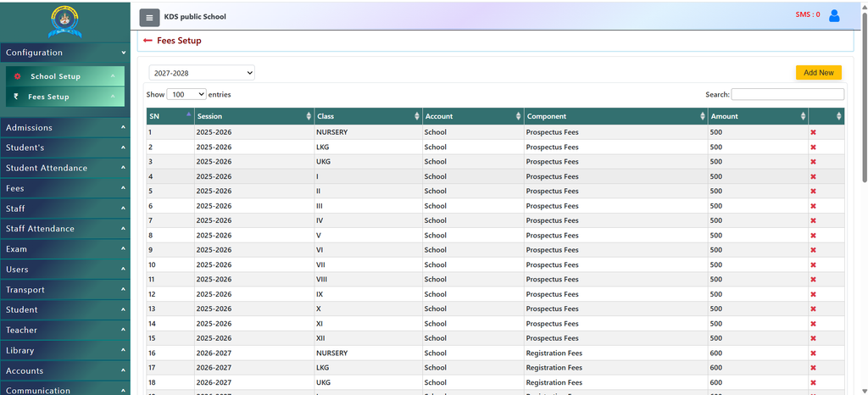This screenshot has height=395, width=868.
Task: Click the 600 amount in row 16
Action: click(715, 353)
